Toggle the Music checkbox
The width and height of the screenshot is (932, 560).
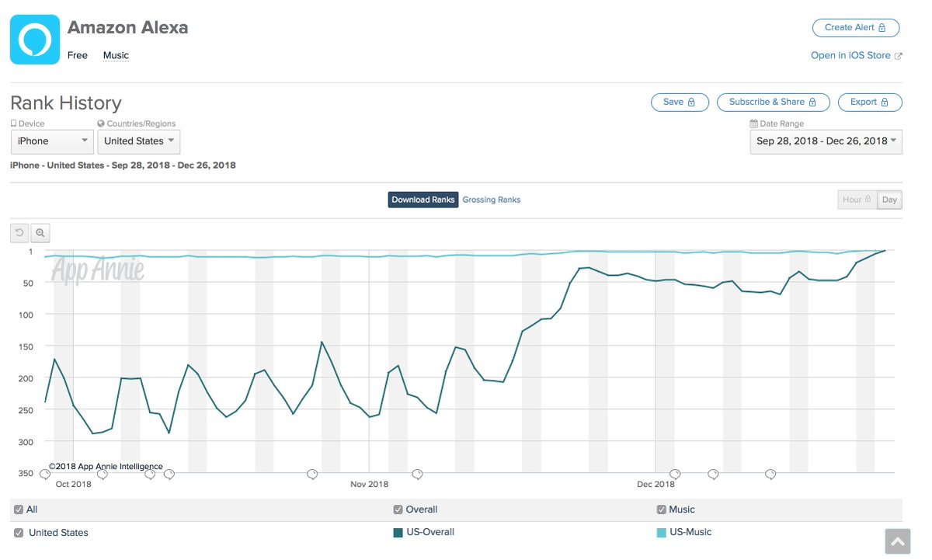(662, 510)
